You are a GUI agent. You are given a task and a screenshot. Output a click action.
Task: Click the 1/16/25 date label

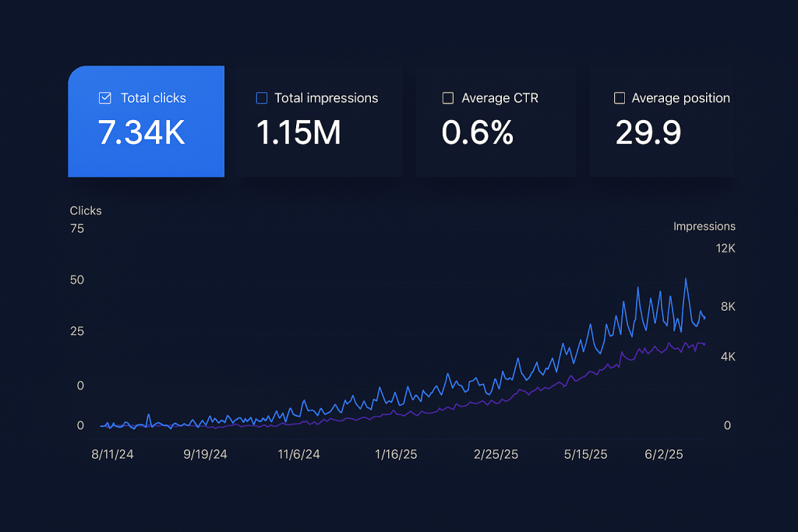[396, 454]
